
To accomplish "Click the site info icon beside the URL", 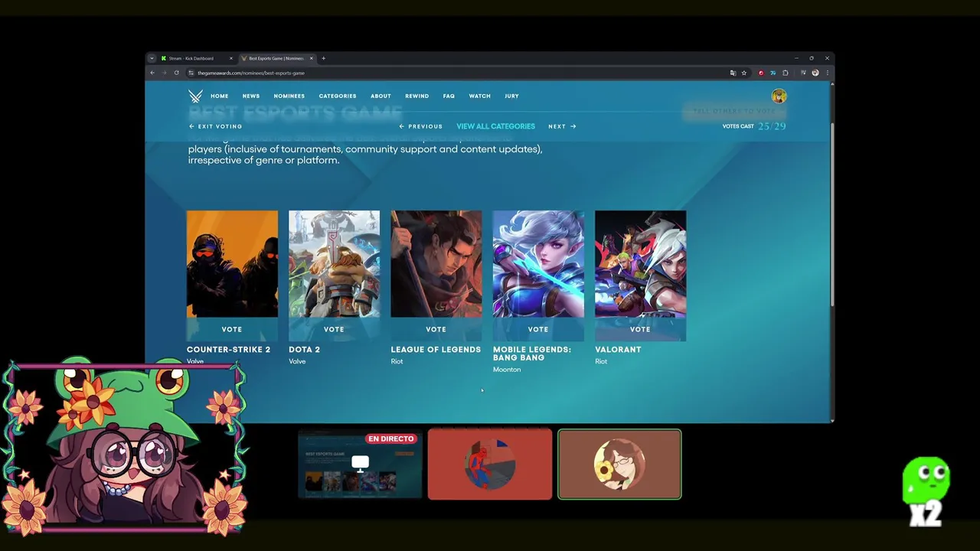I will (x=191, y=73).
